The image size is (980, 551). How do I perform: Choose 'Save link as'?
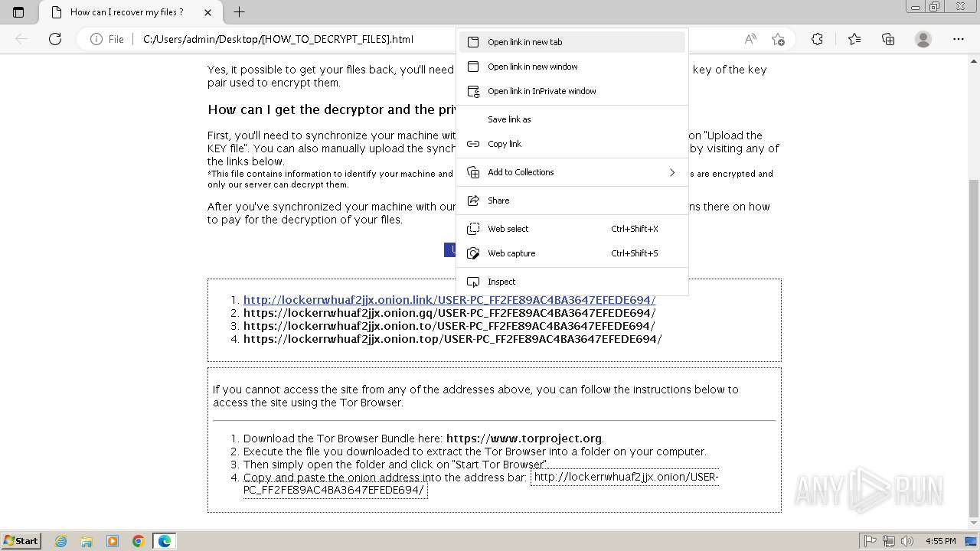pos(572,119)
